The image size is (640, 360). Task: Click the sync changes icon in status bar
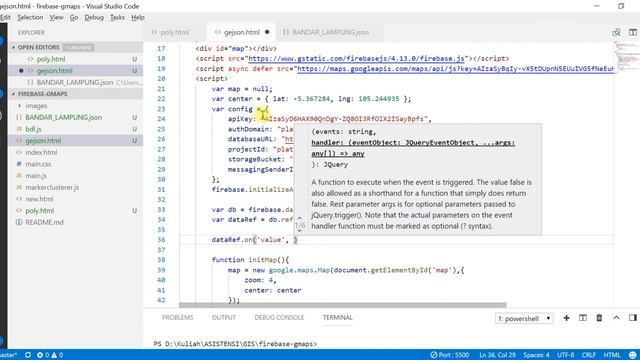click(28, 355)
